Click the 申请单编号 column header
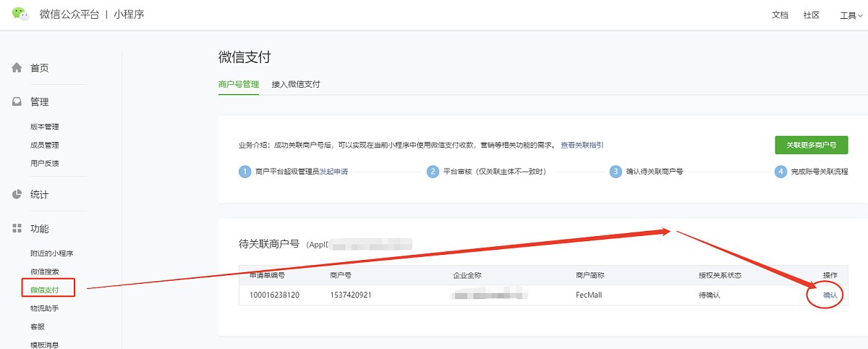 point(268,275)
